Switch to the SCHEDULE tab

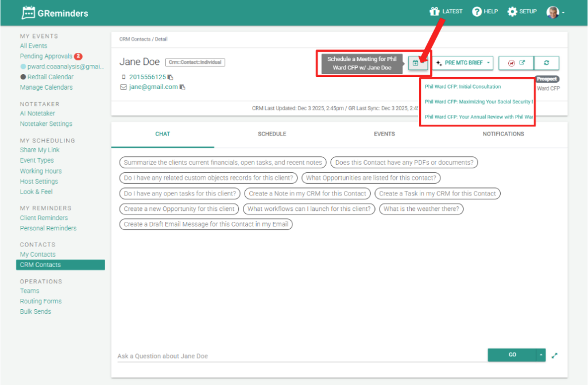[x=272, y=134]
